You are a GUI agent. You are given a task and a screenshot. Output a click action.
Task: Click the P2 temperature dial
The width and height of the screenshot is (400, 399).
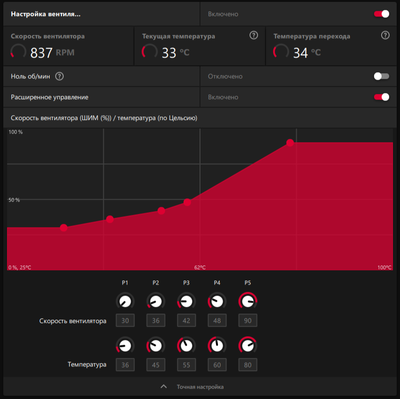point(156,346)
